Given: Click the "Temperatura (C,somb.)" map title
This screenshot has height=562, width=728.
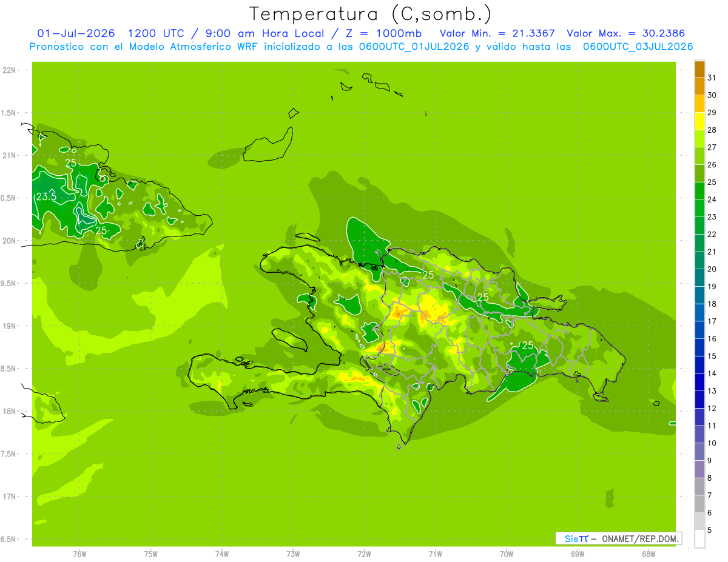Looking at the screenshot, I should pos(370,14).
